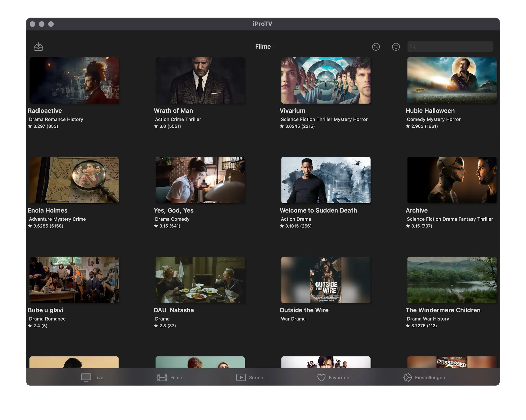
Task: Open the Vivarium movie poster
Action: click(x=326, y=80)
